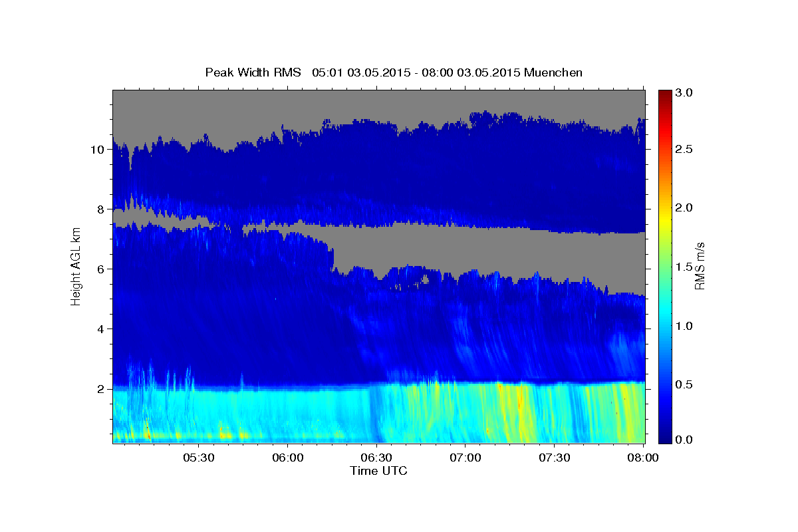Click the colorbar value 1.0
This screenshot has height=532, width=798.
tap(685, 326)
